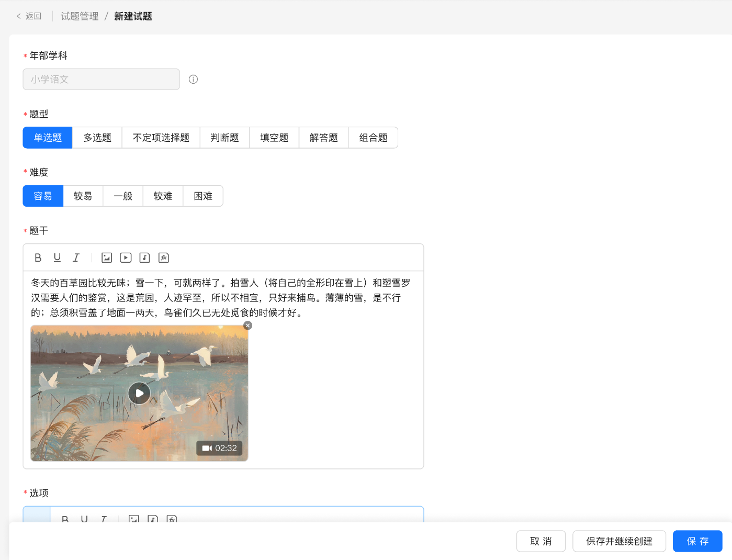Click the 取消 button
This screenshot has width=732, height=560.
[541, 541]
